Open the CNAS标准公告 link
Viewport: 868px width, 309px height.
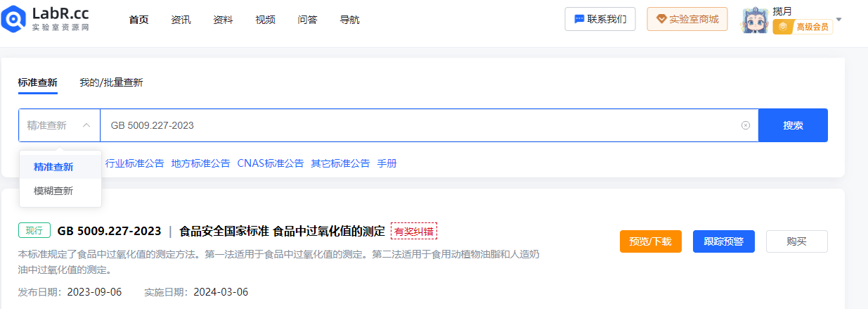point(271,163)
